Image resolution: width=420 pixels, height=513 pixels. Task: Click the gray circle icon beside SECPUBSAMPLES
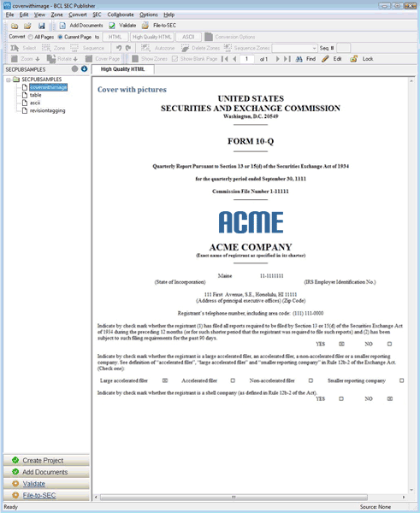click(74, 68)
